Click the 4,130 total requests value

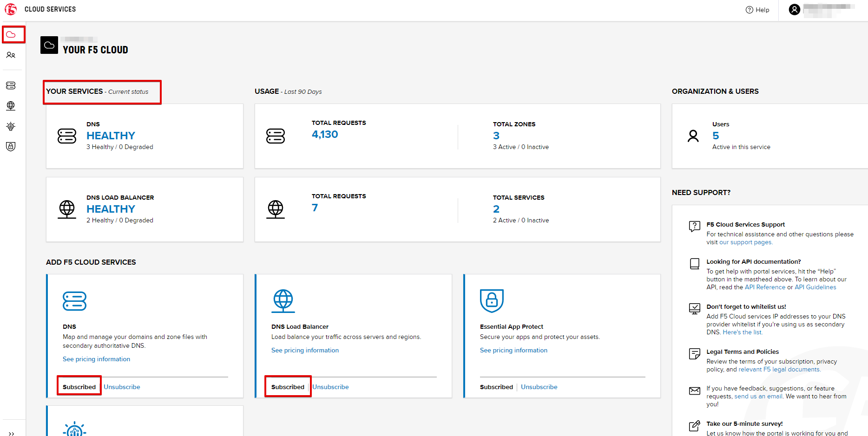[325, 134]
